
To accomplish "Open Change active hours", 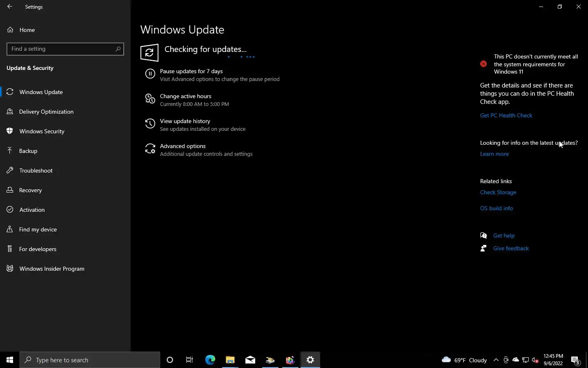I will [185, 96].
